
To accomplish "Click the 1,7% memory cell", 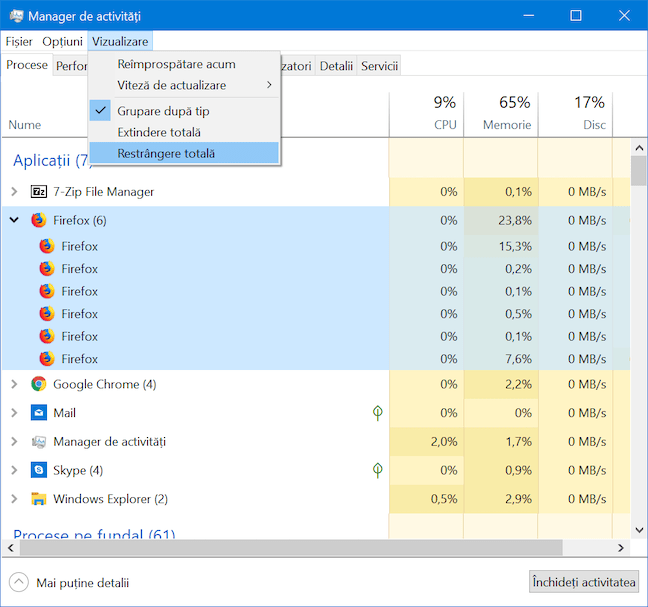I will point(501,442).
